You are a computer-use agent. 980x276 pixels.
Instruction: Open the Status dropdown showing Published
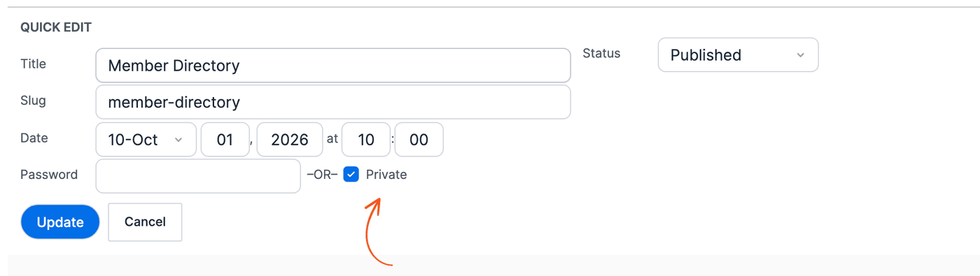[738, 55]
